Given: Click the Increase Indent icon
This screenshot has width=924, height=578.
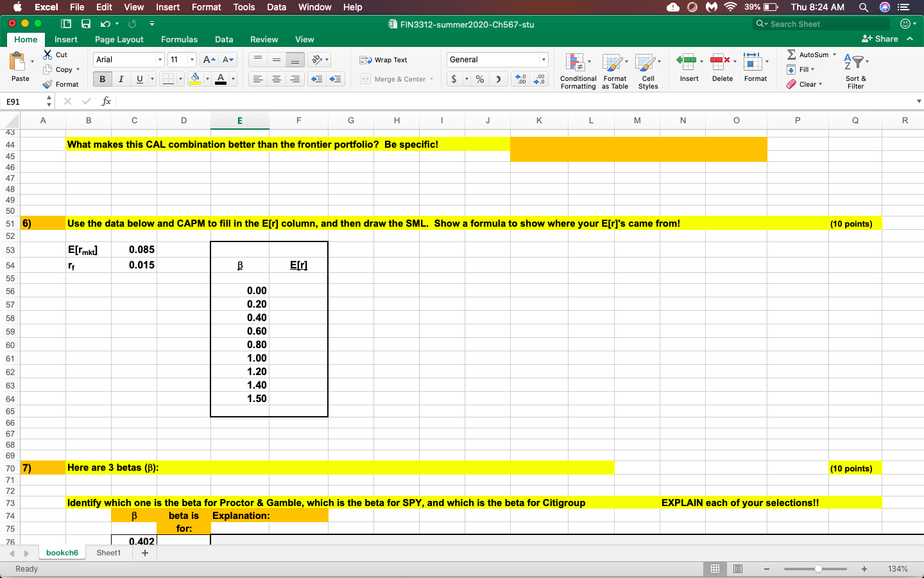Looking at the screenshot, I should click(335, 79).
